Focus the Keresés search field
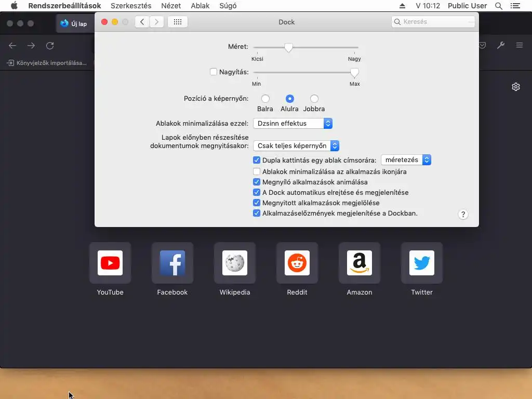 [x=433, y=22]
